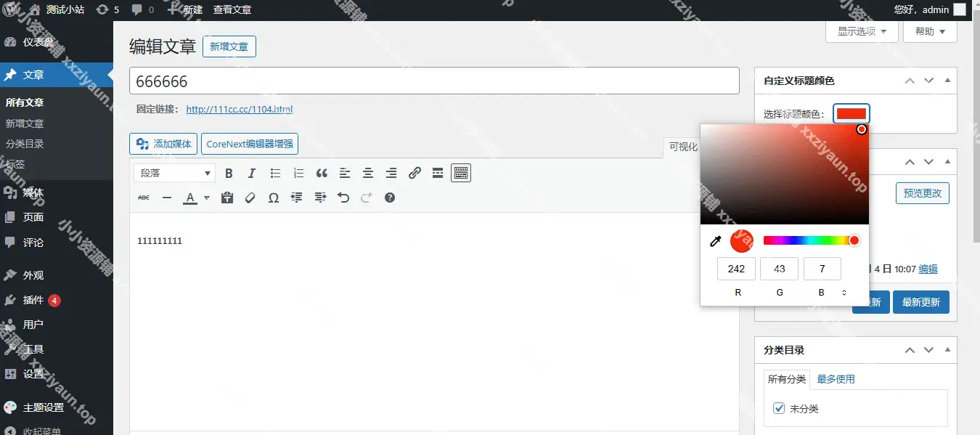Click the 添加媒体 add media button

163,144
